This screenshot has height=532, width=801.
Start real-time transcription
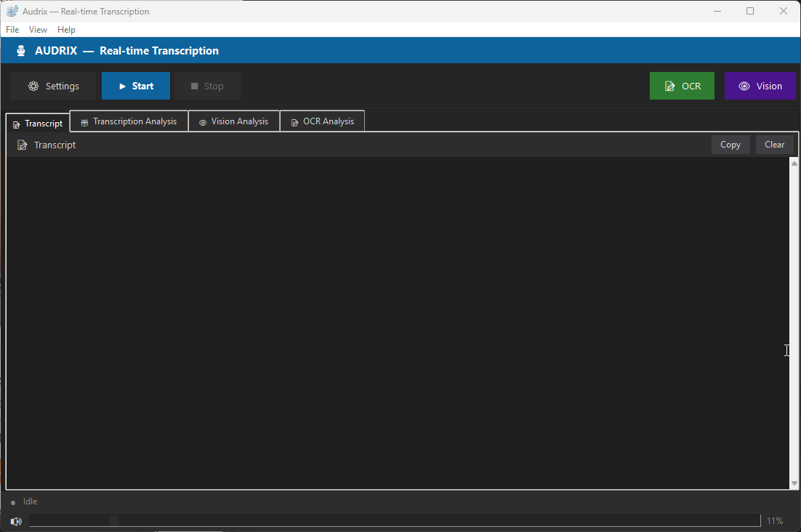click(x=136, y=86)
